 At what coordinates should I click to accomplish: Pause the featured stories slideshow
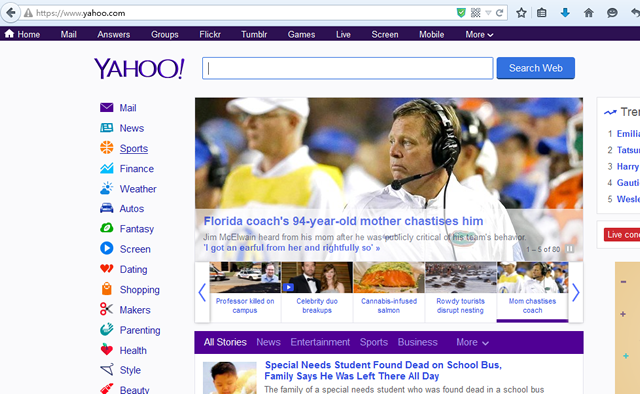point(569,249)
